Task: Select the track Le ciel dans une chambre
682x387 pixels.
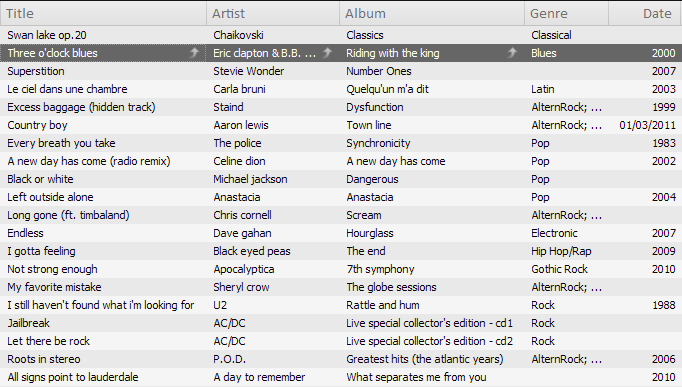Action: [341, 89]
